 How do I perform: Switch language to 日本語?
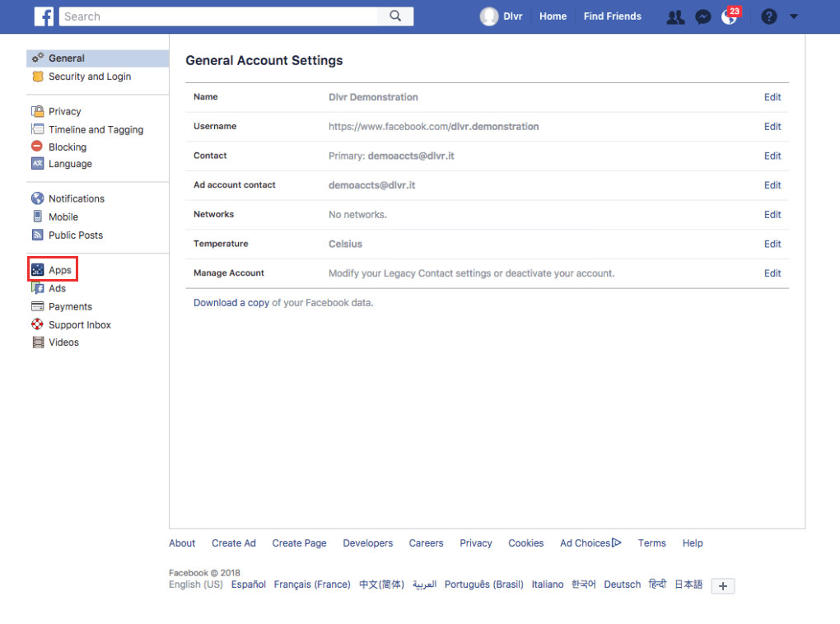tap(688, 584)
